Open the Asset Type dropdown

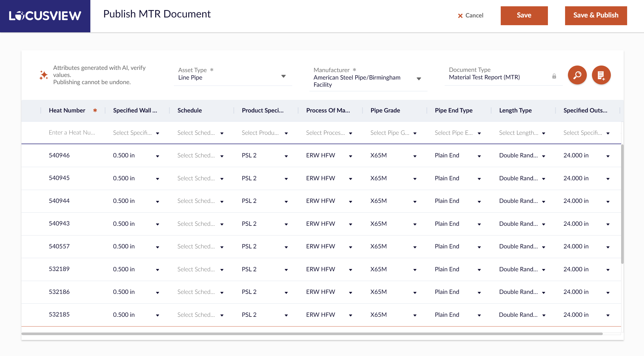tap(283, 76)
